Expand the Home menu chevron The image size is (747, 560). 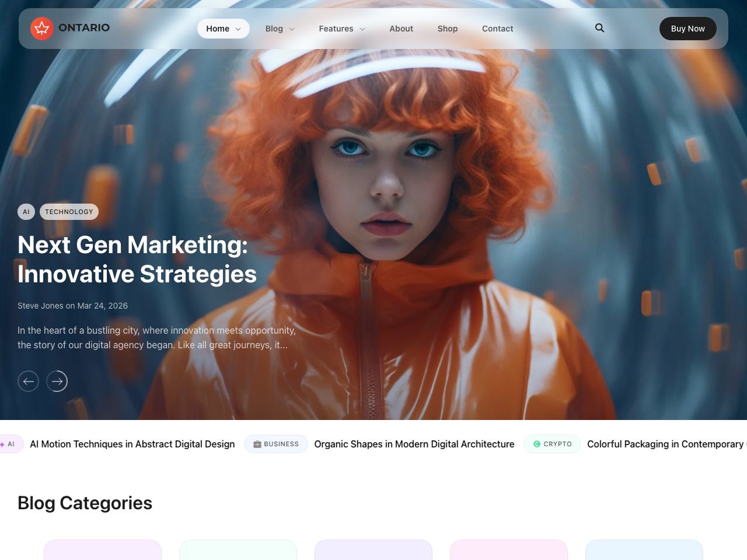[x=238, y=29]
